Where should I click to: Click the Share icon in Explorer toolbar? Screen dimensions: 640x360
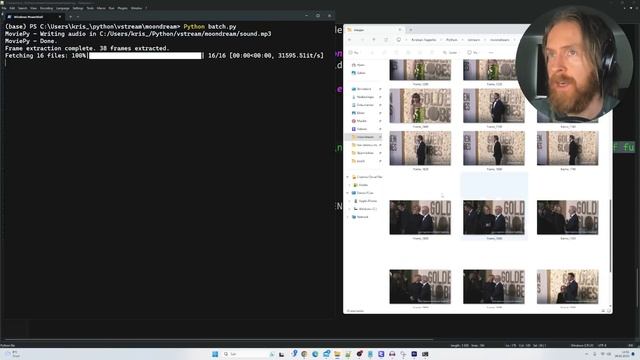420,53
